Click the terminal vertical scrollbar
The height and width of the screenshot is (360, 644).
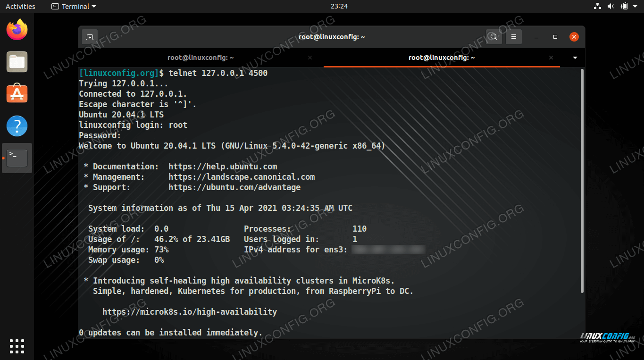coord(582,179)
